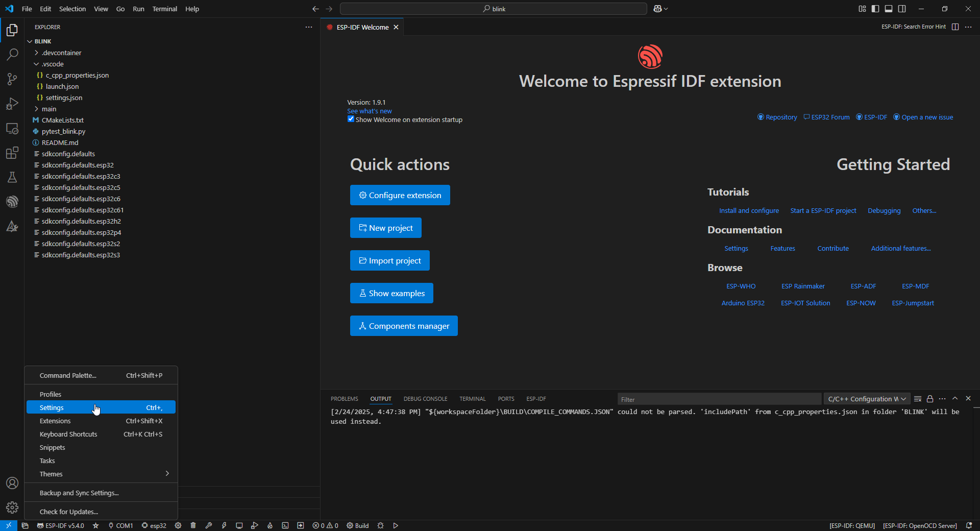This screenshot has height=531, width=980.
Task: Customize layout icon in title bar
Action: tap(862, 9)
